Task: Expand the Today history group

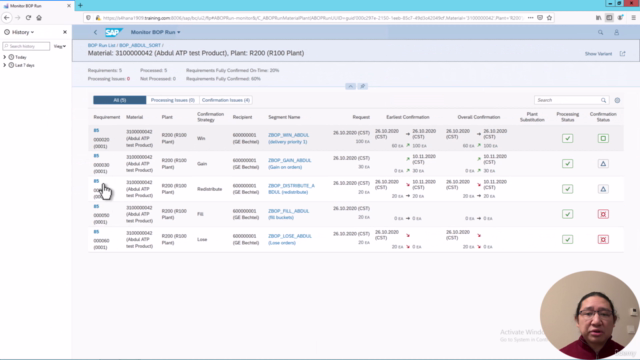Action: (4, 57)
